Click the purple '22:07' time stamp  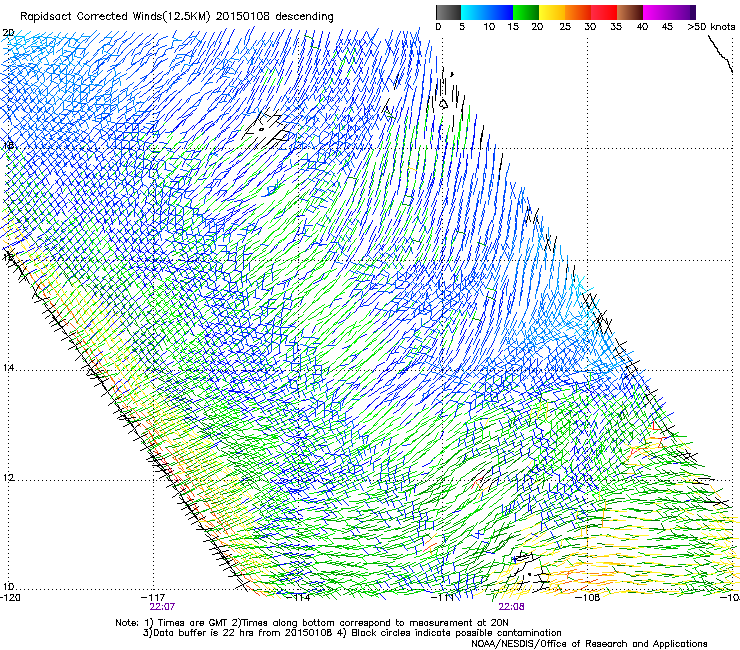162,607
